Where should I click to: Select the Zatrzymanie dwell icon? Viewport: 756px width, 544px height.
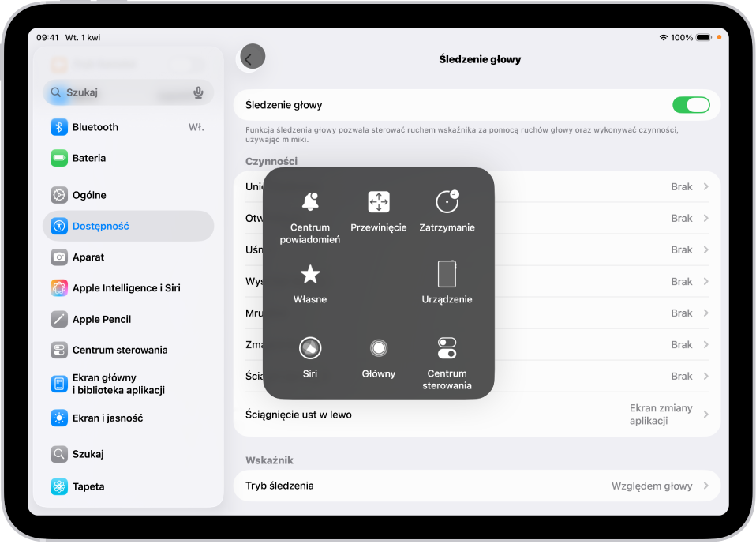tap(447, 202)
